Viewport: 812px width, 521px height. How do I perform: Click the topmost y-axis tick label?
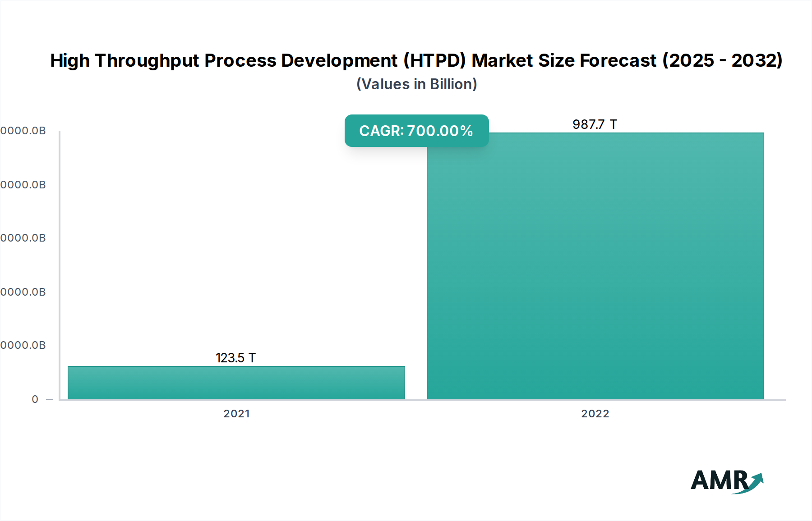click(23, 131)
